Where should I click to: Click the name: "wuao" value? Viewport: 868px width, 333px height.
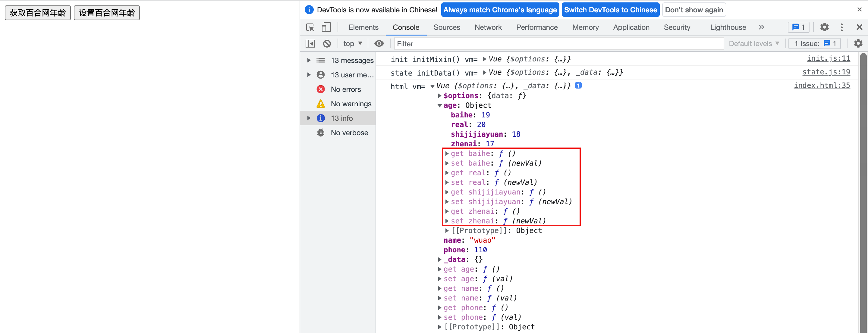tap(483, 240)
